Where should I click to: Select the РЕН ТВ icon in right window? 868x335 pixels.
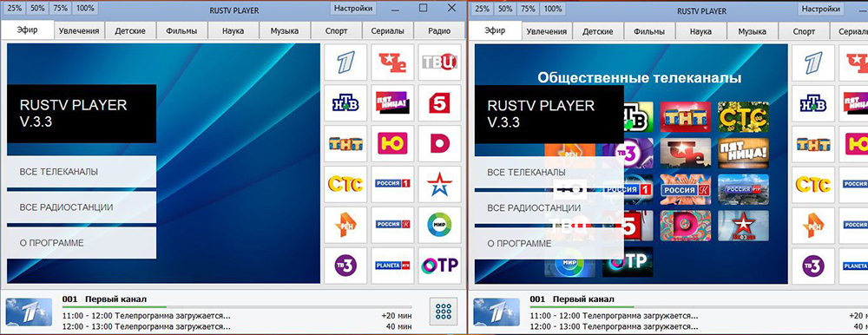click(813, 225)
